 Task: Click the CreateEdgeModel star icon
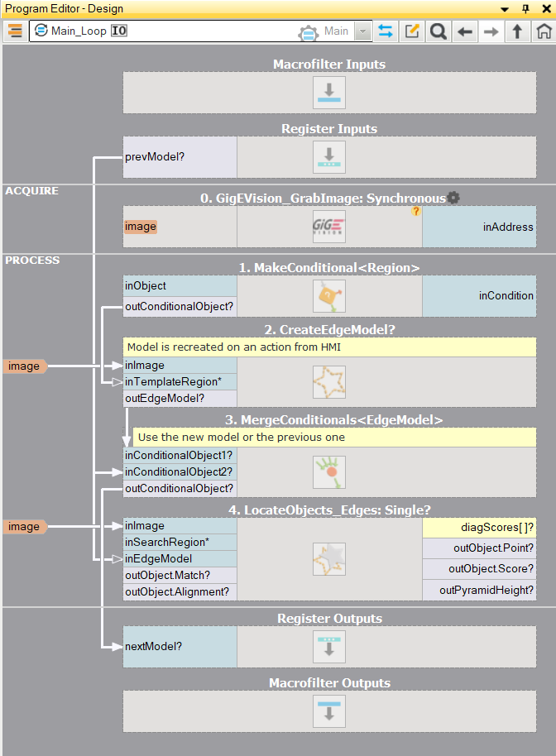(x=329, y=382)
